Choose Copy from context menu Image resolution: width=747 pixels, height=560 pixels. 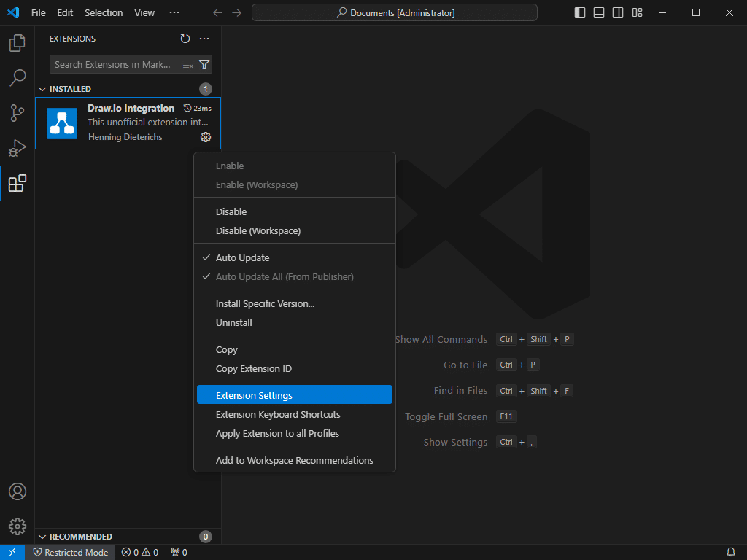[295, 350]
